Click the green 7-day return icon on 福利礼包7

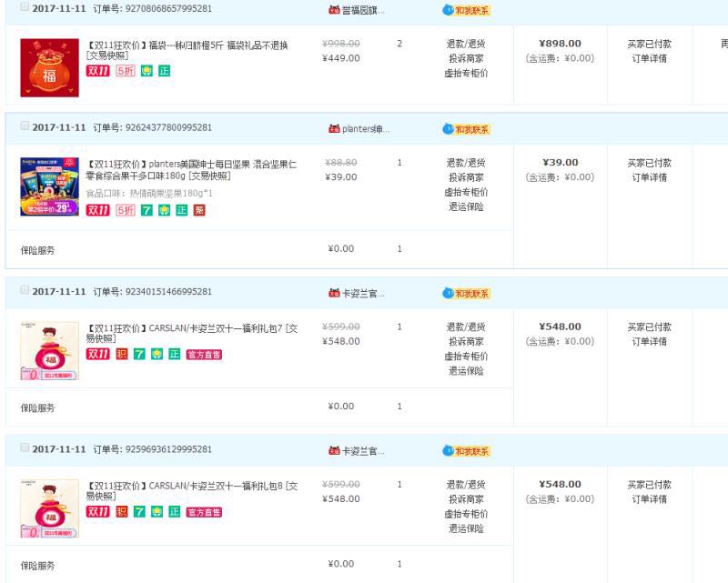pyautogui.click(x=140, y=354)
